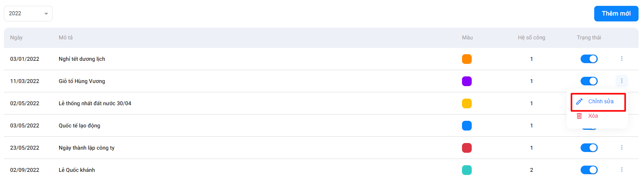Click the Quốc tế lao động row description
Image resolution: width=644 pixels, height=189 pixels.
point(79,125)
